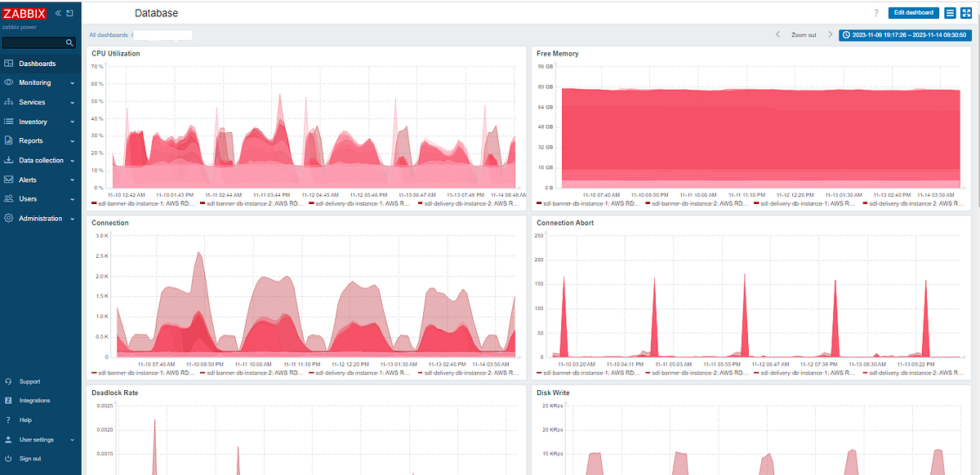Click the Edit dashboard button
This screenshot has width=980, height=475.
[x=912, y=12]
